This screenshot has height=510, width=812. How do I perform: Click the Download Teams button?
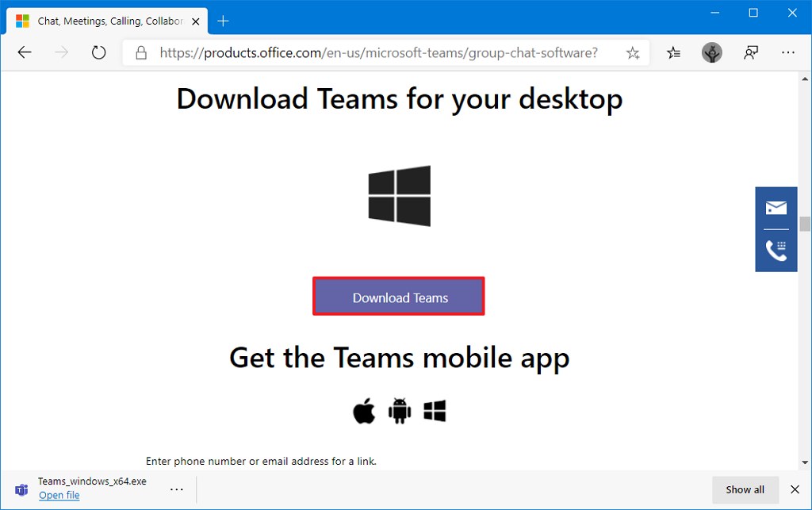click(399, 297)
